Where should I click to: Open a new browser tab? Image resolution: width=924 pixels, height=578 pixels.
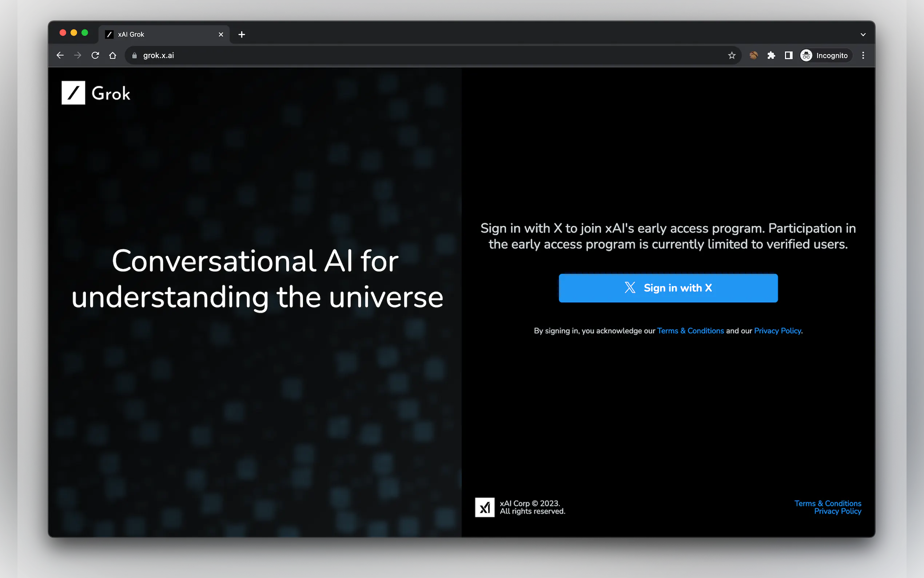pyautogui.click(x=242, y=34)
